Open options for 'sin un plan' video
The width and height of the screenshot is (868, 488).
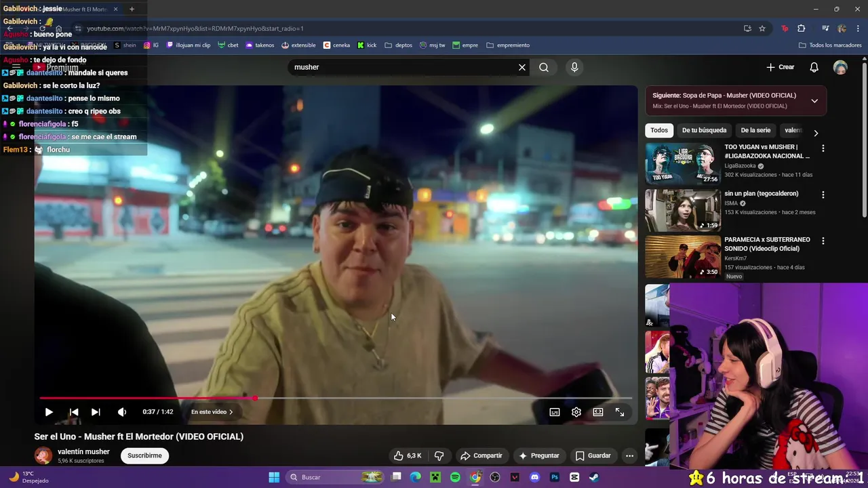pyautogui.click(x=823, y=195)
